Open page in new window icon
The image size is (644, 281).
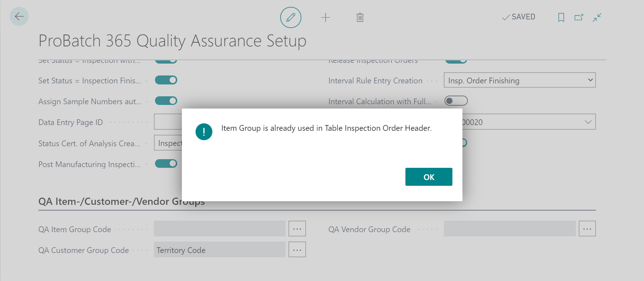(x=579, y=17)
